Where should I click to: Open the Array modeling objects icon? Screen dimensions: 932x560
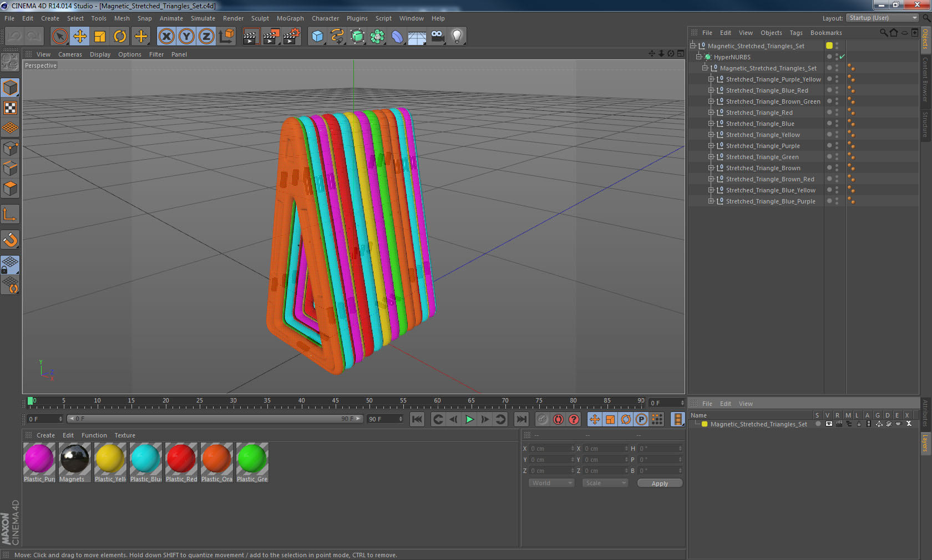(x=377, y=37)
